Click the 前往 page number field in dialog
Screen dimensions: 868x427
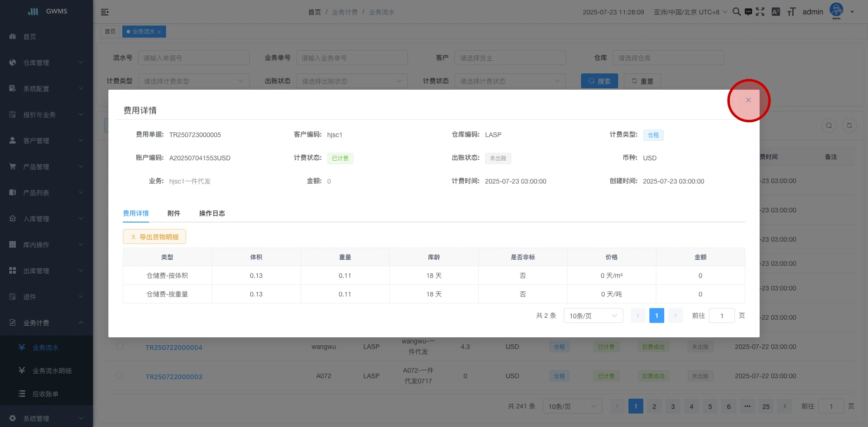(x=721, y=316)
